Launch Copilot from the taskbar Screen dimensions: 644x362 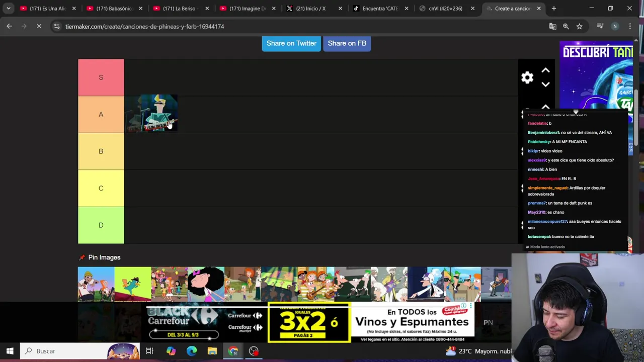click(x=171, y=351)
